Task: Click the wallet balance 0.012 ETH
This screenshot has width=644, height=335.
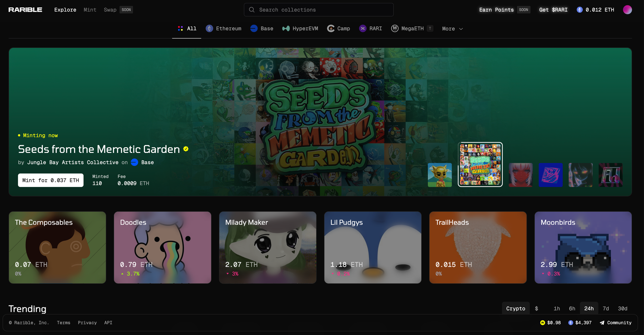Action: pyautogui.click(x=595, y=10)
